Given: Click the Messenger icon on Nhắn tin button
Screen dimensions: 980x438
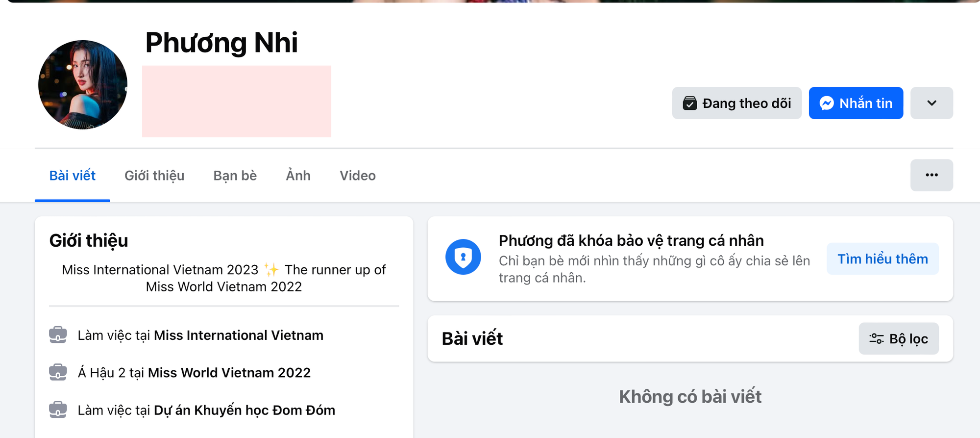Looking at the screenshot, I should (x=827, y=103).
